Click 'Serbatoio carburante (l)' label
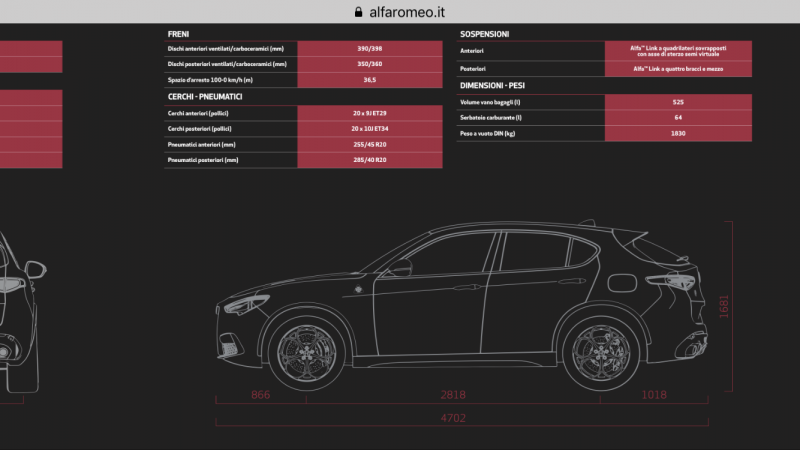Image resolution: width=800 pixels, height=450 pixels. (491, 118)
